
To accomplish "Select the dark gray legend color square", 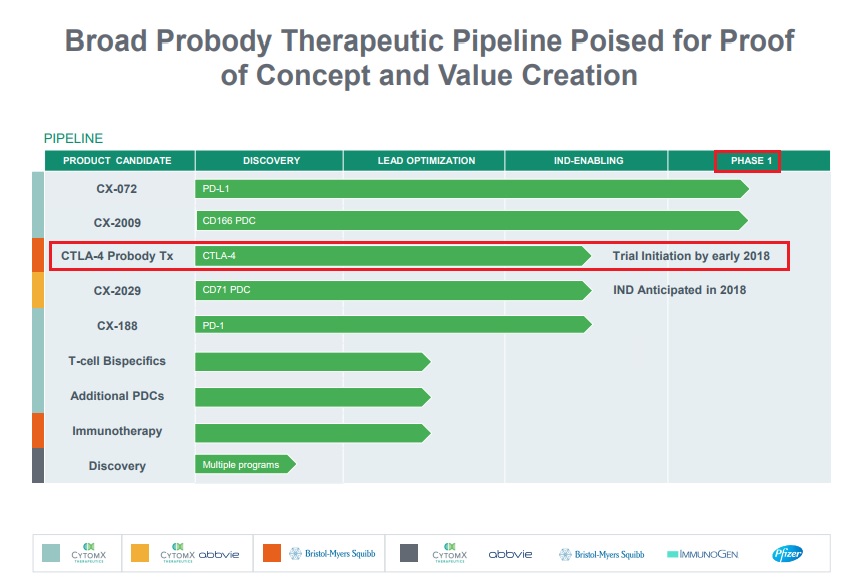I will (x=408, y=553).
